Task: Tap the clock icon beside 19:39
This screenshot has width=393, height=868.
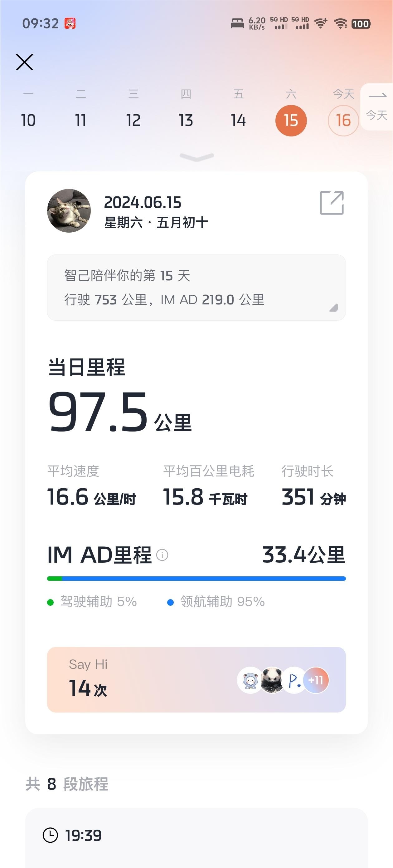Action: point(51,835)
